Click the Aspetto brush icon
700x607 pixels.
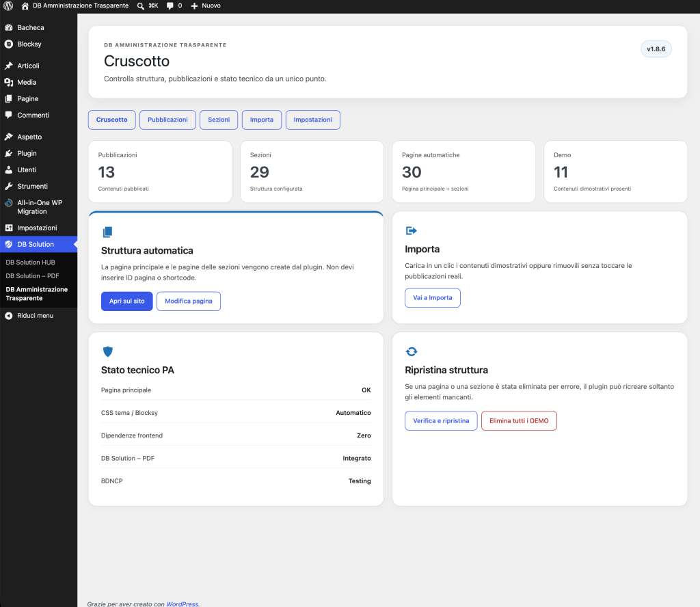8,137
